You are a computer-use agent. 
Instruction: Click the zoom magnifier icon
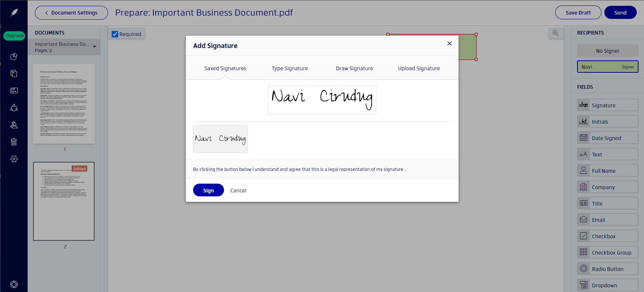556,33
